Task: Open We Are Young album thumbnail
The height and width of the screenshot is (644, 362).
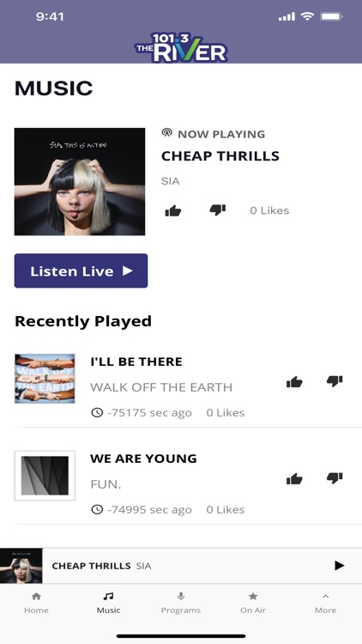Action: [x=45, y=476]
